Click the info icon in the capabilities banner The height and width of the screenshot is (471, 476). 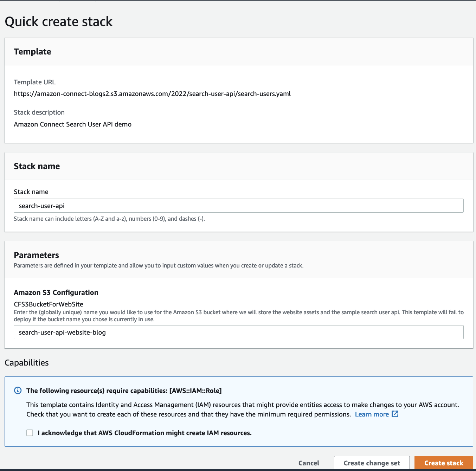18,391
